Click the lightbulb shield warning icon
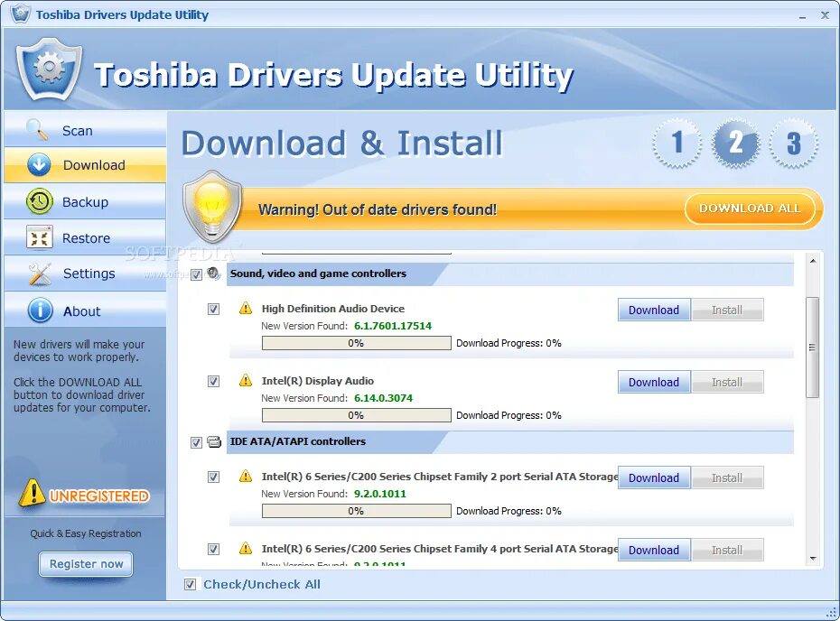Screen dimensions: 840x621 point(212,206)
